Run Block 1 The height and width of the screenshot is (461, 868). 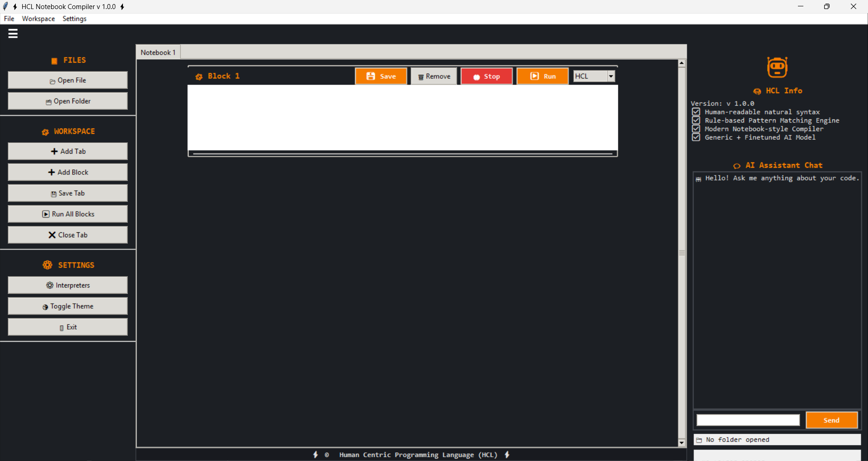(542, 76)
